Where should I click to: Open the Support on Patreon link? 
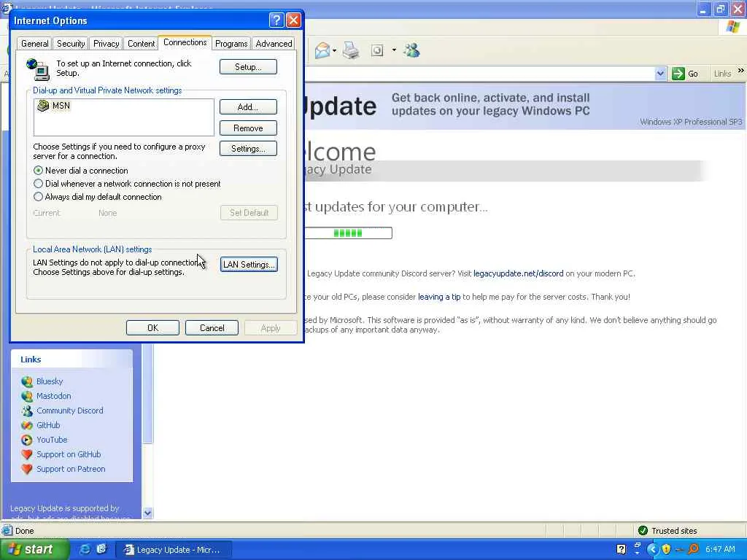(x=71, y=469)
